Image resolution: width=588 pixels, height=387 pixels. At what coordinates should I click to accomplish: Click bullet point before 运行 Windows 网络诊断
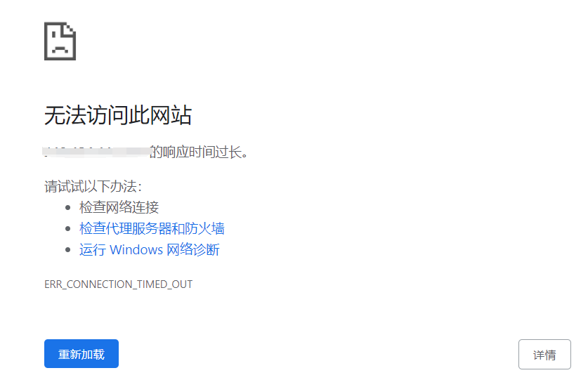click(68, 249)
